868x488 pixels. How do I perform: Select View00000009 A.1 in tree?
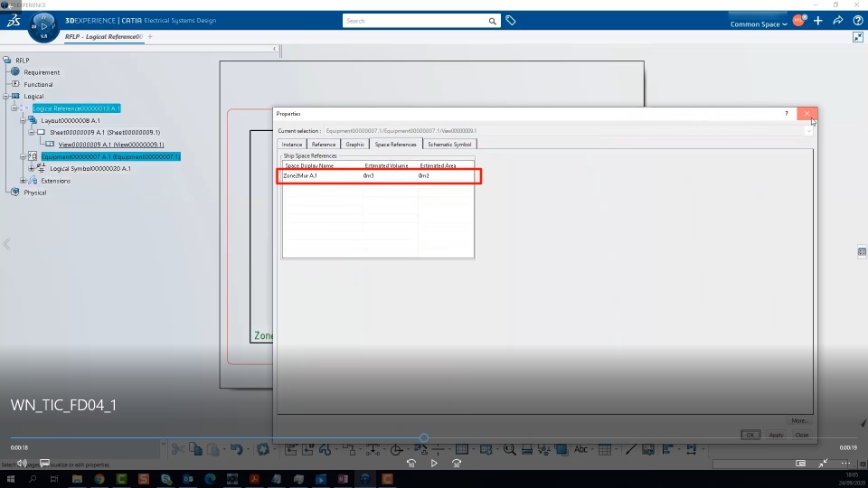(x=111, y=145)
